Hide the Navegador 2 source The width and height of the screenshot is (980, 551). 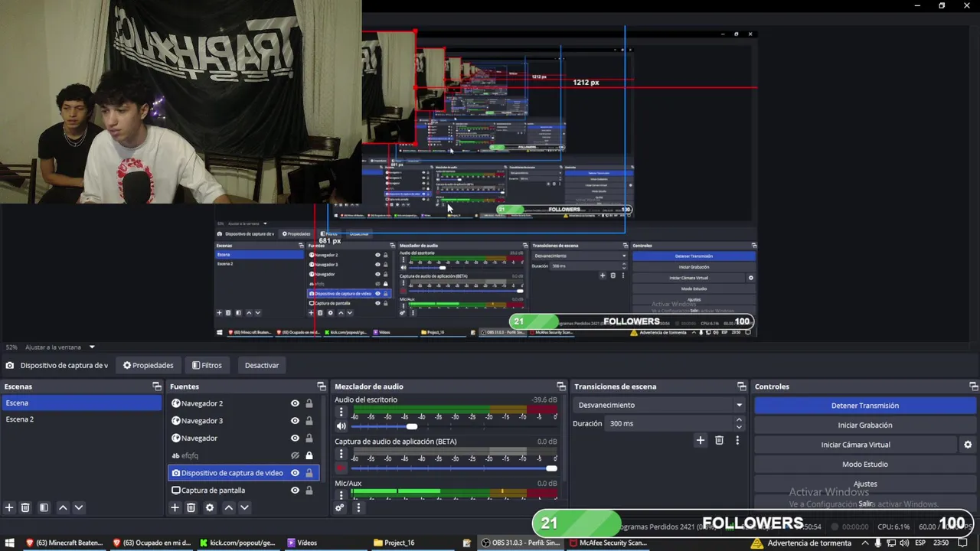point(295,403)
